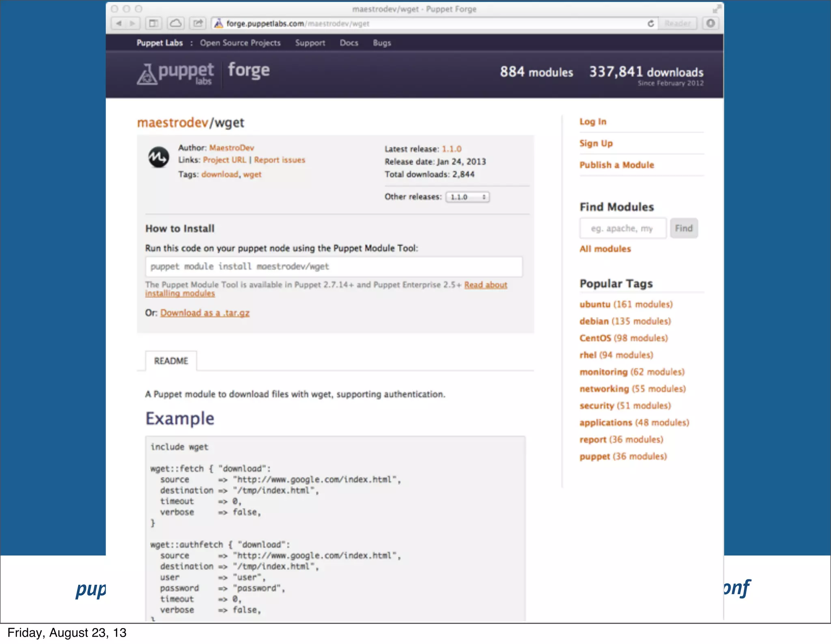Click the browser forward arrow button

tap(133, 24)
